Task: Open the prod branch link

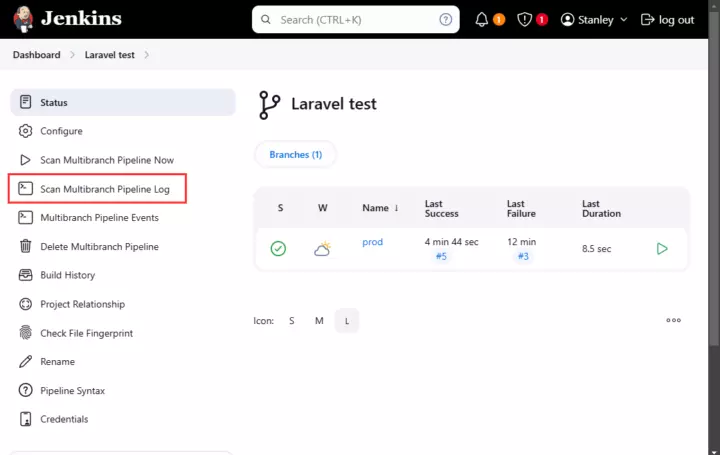Action: (x=372, y=242)
